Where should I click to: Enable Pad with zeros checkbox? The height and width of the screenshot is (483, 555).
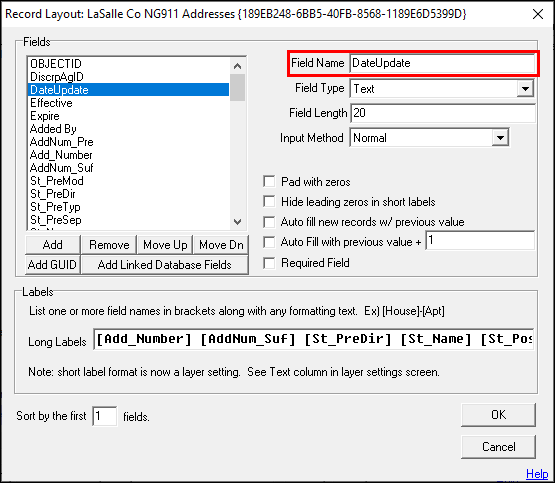[269, 182]
